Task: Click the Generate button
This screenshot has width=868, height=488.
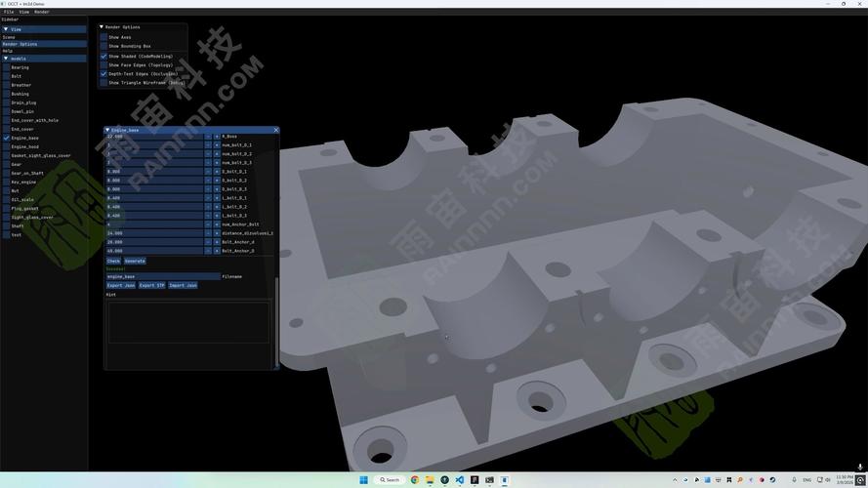Action: point(135,261)
